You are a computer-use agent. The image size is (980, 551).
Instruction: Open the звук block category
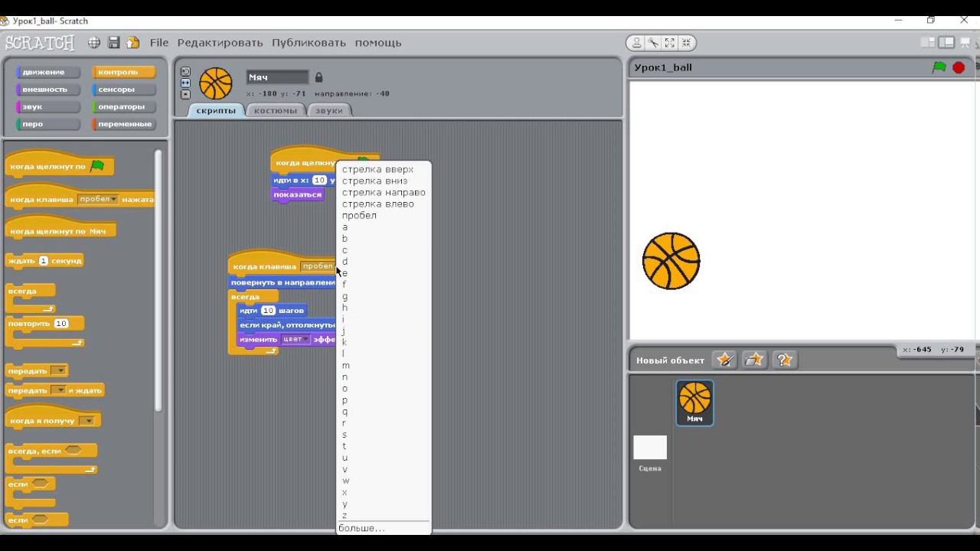point(47,106)
